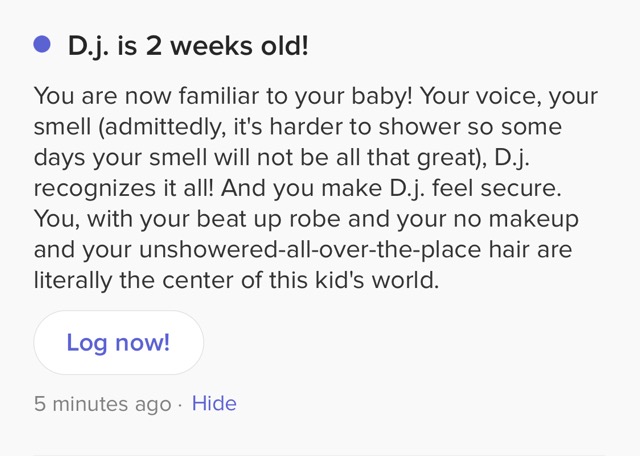Click the blue unread notification dot
Viewport: 640px width, 456px height.
(42, 44)
